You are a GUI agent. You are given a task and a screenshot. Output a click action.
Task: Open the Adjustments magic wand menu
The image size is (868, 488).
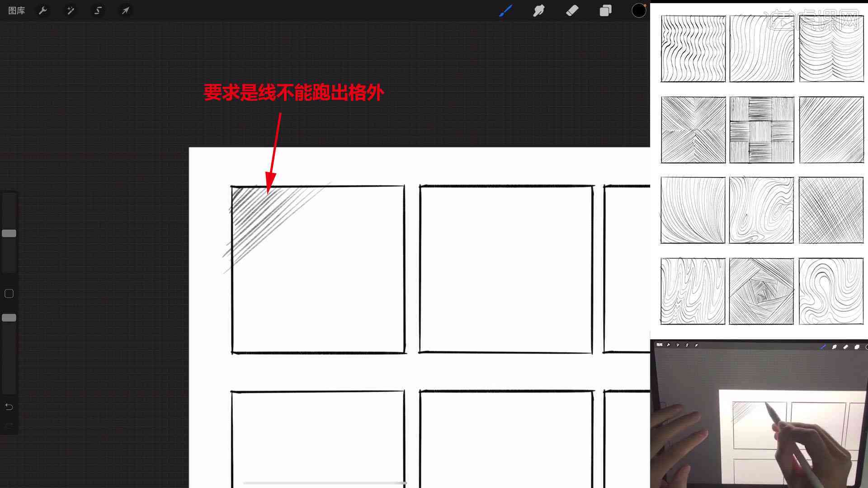click(71, 10)
